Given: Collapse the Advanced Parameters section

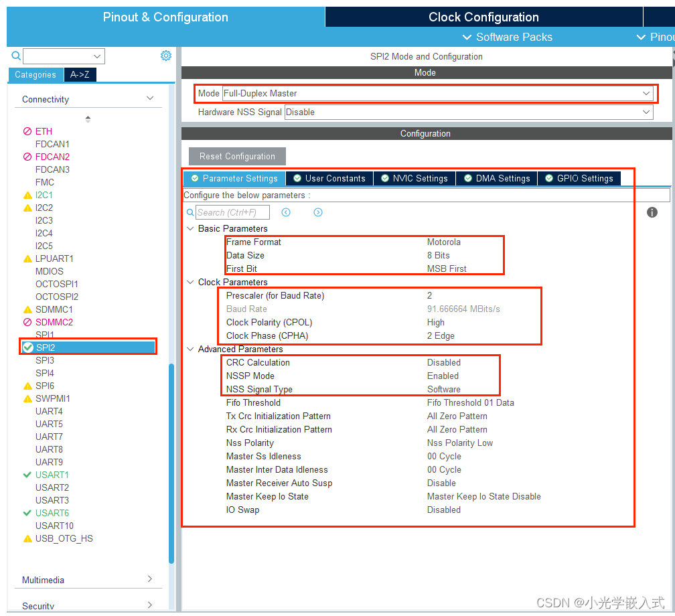Looking at the screenshot, I should pyautogui.click(x=190, y=349).
